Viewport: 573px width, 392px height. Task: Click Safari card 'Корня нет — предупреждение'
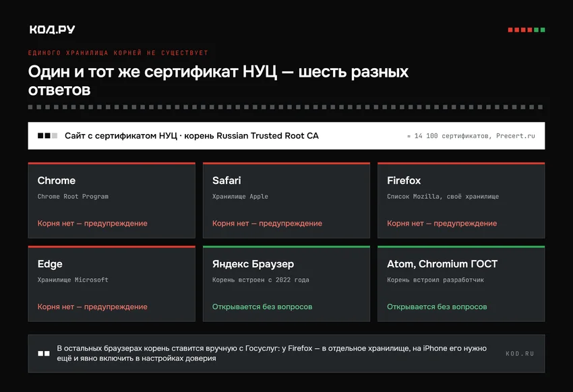tap(267, 224)
